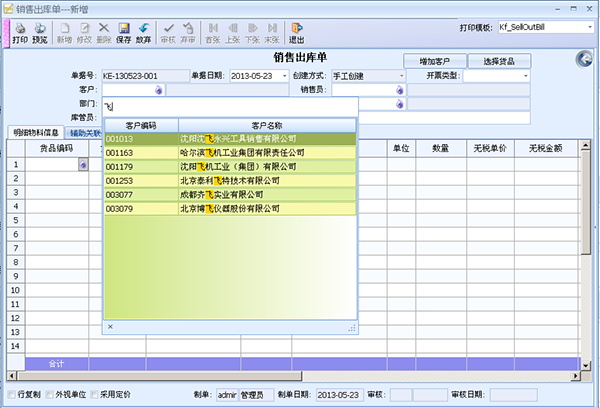Open 预览 (Preview) from the toolbar
This screenshot has height=408, width=600.
tap(40, 33)
